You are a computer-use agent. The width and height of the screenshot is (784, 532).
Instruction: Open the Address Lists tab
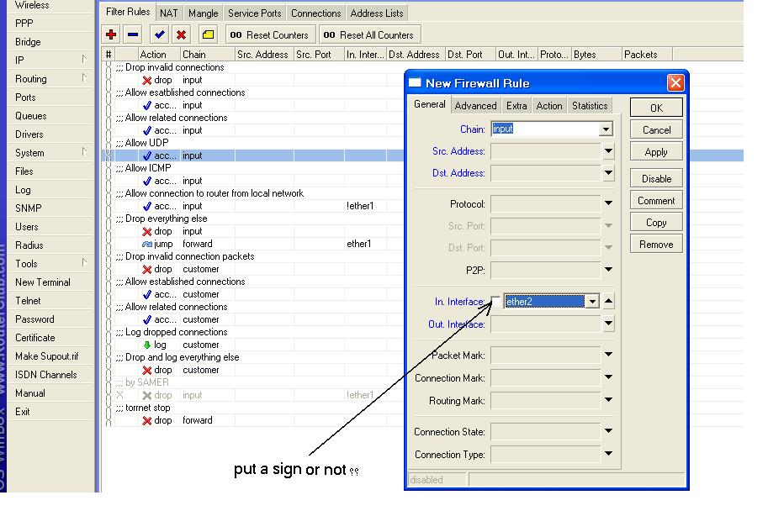point(377,13)
